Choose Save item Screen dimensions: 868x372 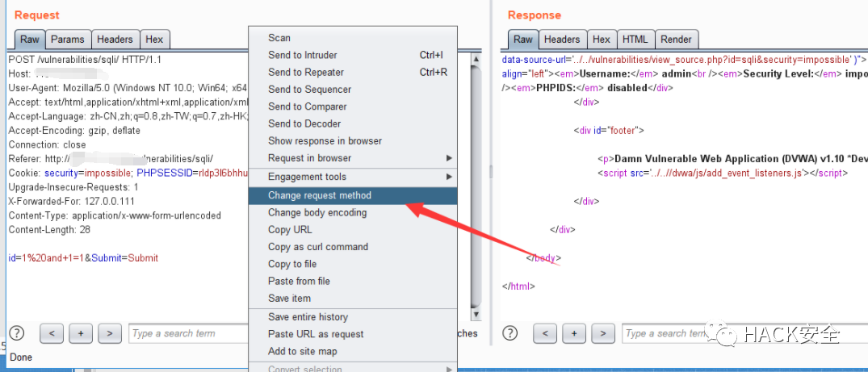tap(353, 299)
